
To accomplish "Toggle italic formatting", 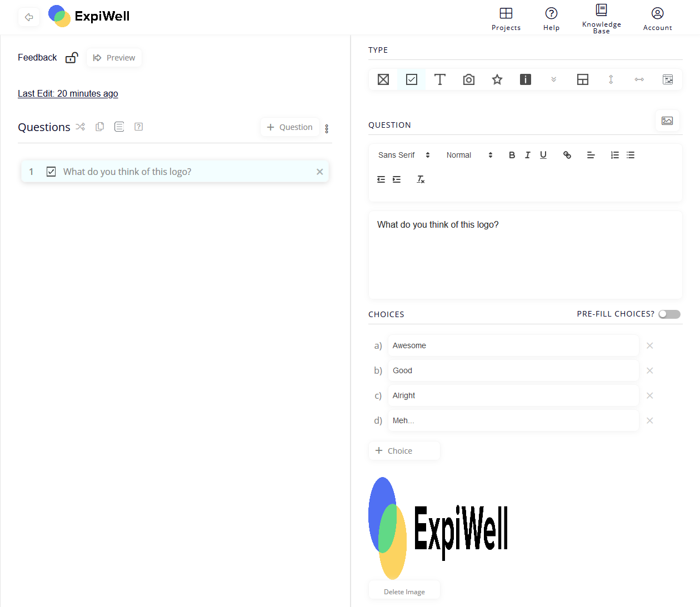I will pos(528,155).
